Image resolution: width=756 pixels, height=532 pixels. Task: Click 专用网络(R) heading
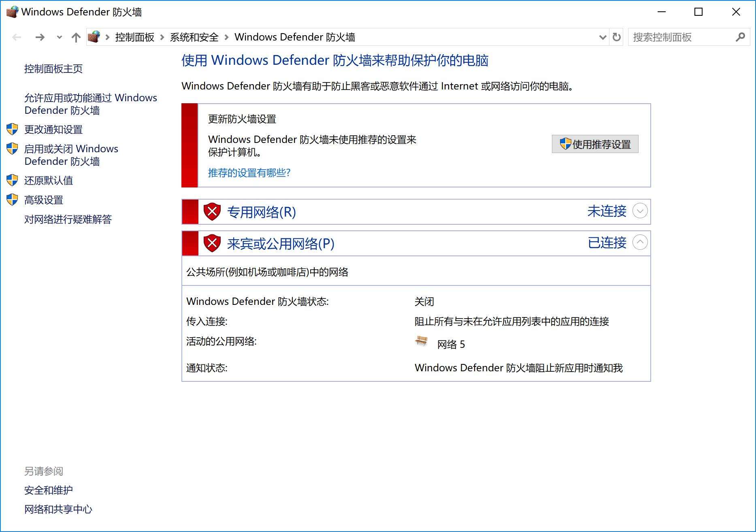[262, 212]
